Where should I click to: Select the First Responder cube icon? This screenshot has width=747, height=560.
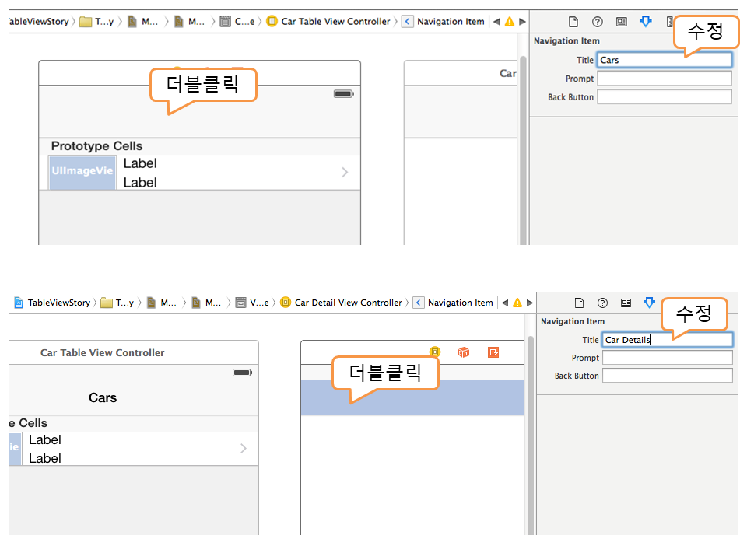(x=464, y=352)
